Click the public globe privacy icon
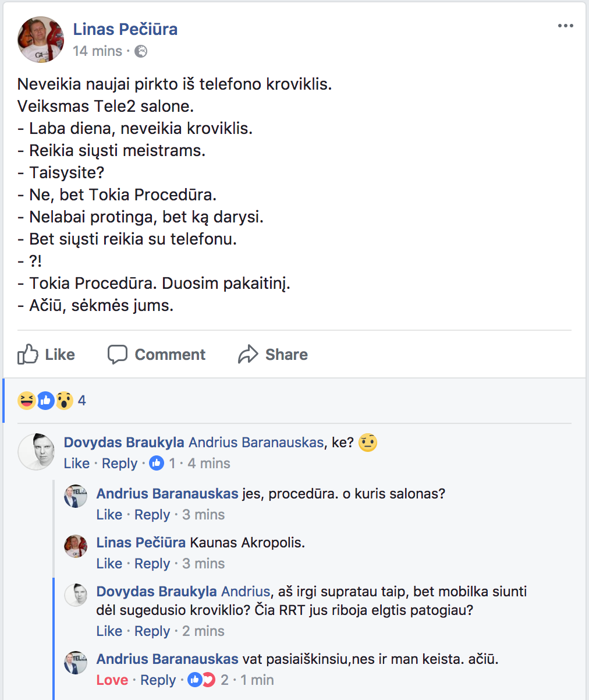The width and height of the screenshot is (589, 700). [141, 51]
